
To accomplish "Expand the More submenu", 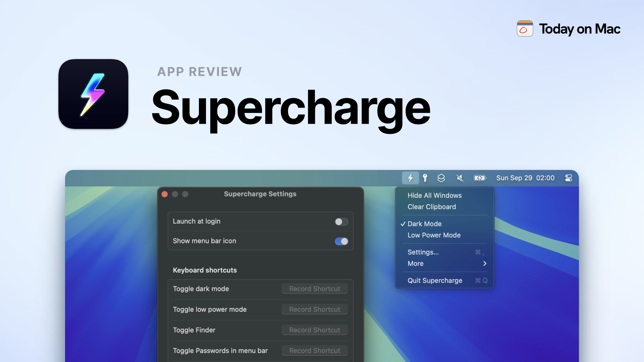I will click(x=415, y=263).
